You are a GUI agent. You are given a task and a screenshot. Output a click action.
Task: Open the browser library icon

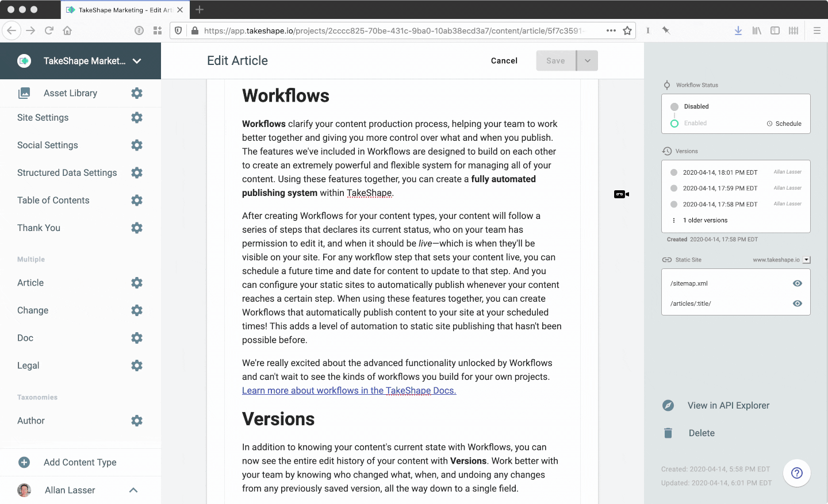757,30
